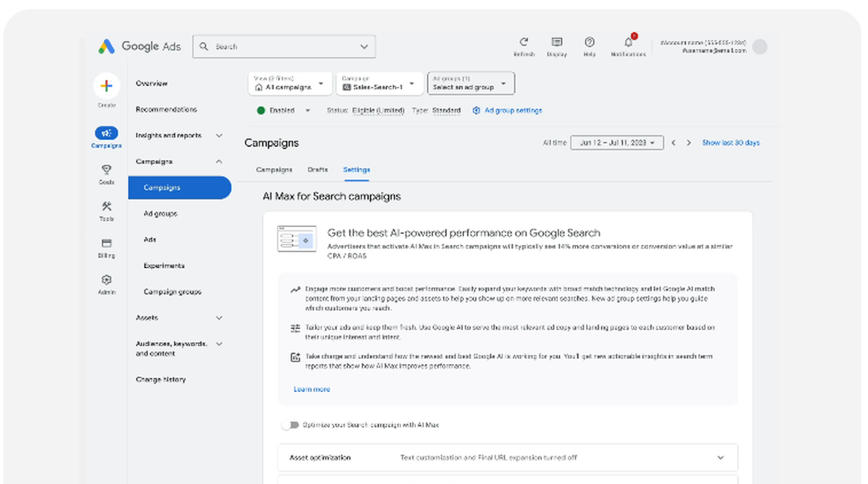Open the Help question mark icon
Screen dimensions: 868x484
click(589, 42)
